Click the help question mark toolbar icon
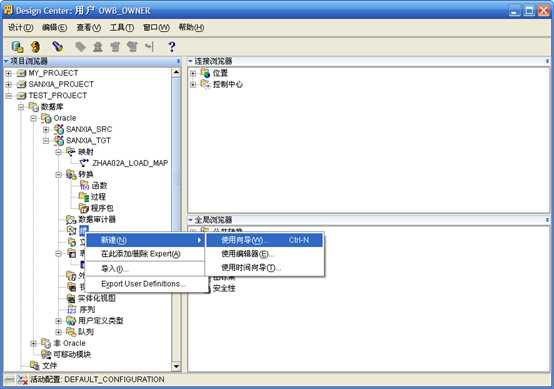This screenshot has height=389, width=554. pyautogui.click(x=172, y=47)
